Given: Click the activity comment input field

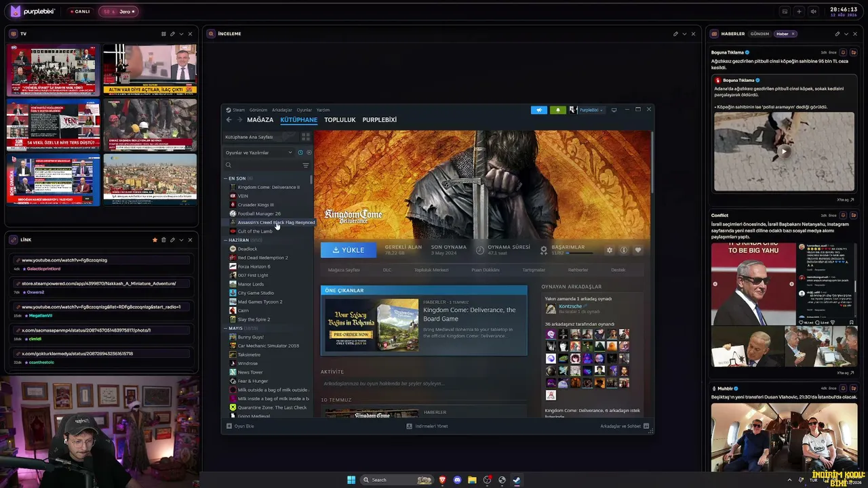Looking at the screenshot, I should 424,384.
